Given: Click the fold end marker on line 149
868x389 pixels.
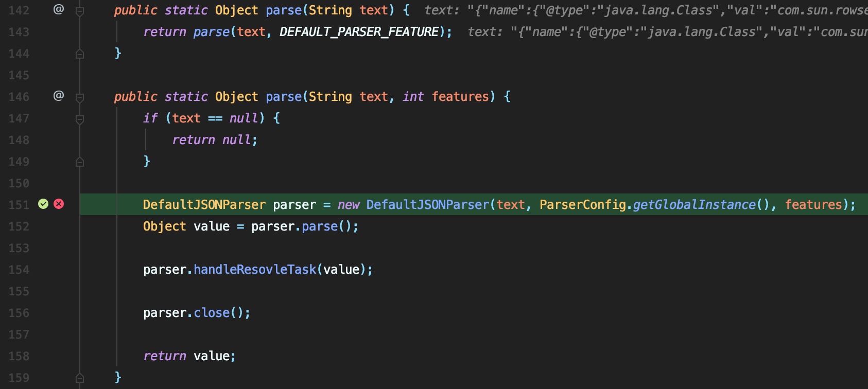Looking at the screenshot, I should pyautogui.click(x=80, y=162).
